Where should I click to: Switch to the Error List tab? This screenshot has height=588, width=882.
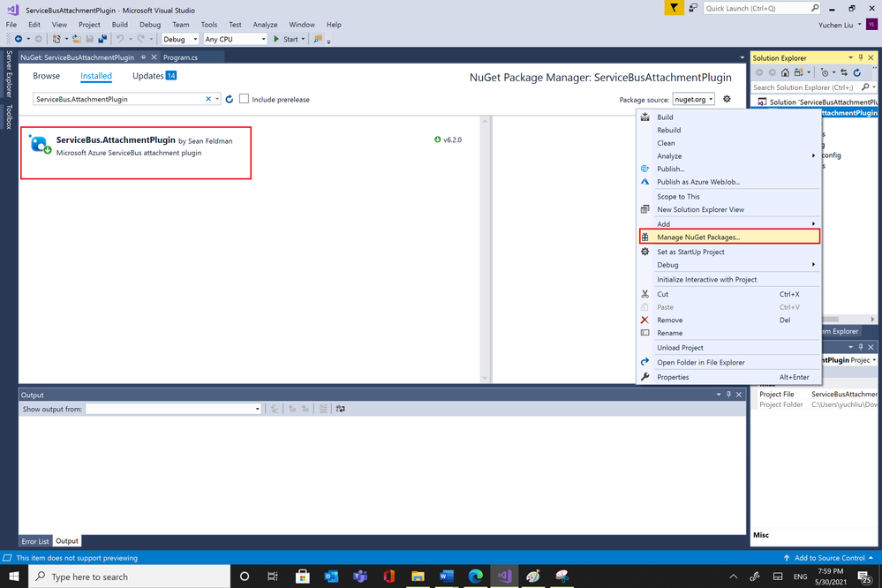click(35, 541)
